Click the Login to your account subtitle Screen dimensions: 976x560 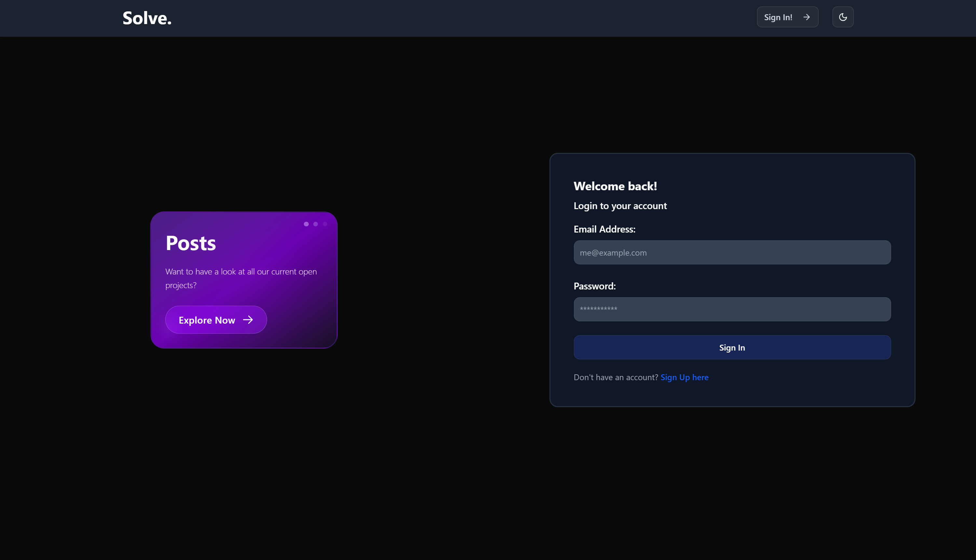(620, 206)
